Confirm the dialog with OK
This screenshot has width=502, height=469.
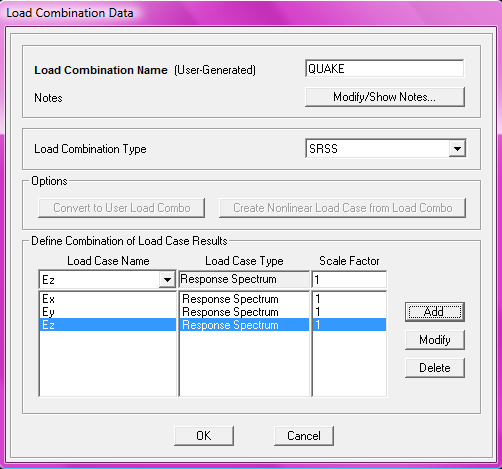click(204, 436)
